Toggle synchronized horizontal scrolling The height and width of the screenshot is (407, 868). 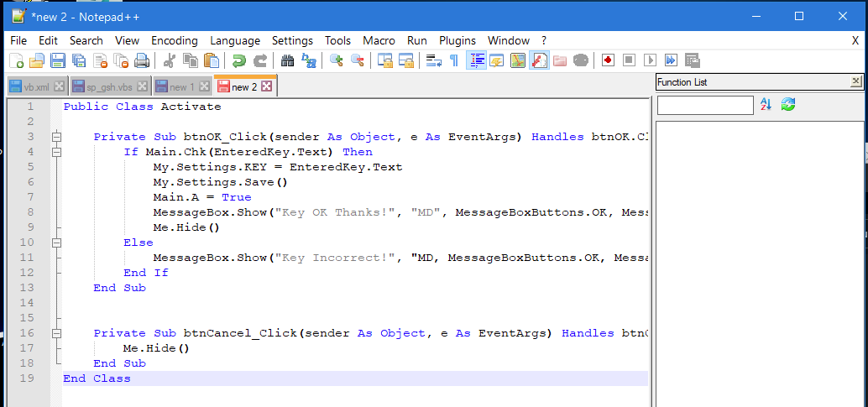pos(406,60)
